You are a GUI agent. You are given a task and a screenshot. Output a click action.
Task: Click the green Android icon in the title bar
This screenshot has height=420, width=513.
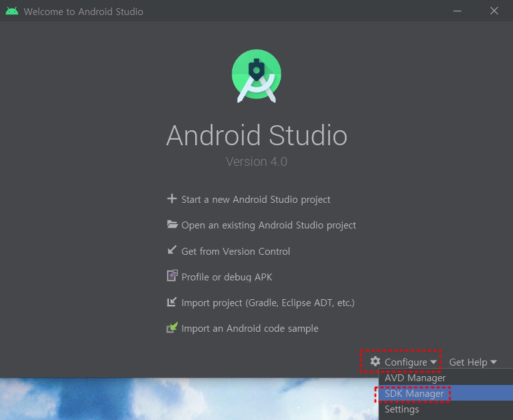point(12,11)
